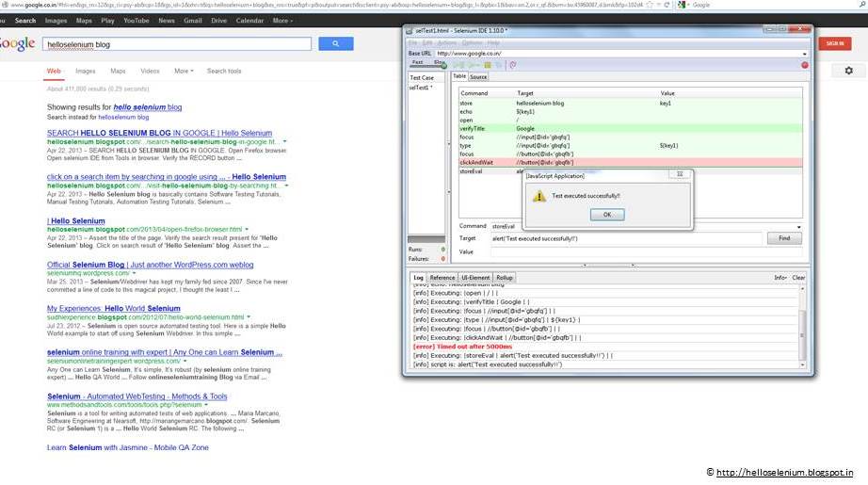Open Search tools on Google results
Screen dimensions: 868x485
[224, 71]
